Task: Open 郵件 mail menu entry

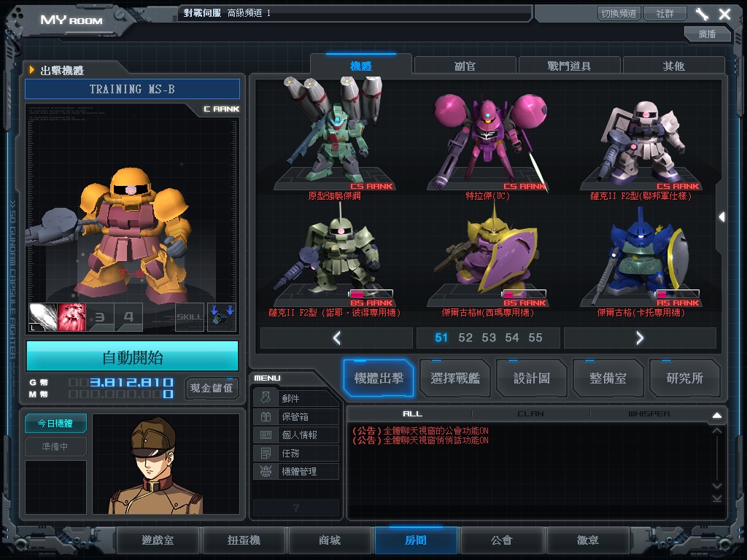Action: coord(296,398)
